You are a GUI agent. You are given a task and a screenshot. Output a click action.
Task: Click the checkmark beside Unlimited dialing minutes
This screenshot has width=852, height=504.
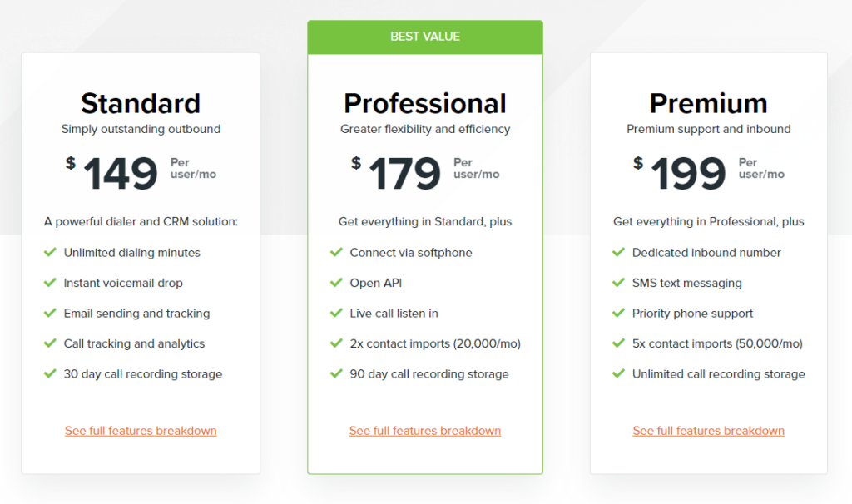point(50,252)
